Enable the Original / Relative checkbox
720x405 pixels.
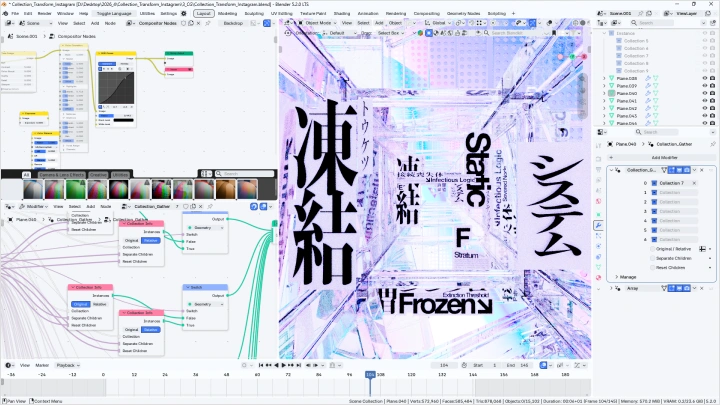point(652,249)
